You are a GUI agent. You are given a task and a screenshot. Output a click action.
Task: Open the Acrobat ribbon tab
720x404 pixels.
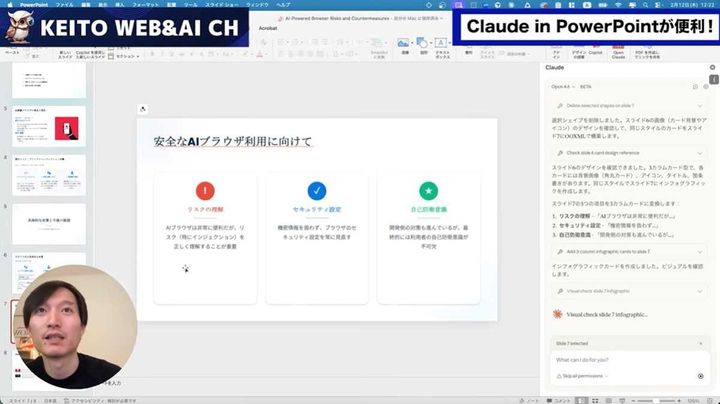point(268,28)
